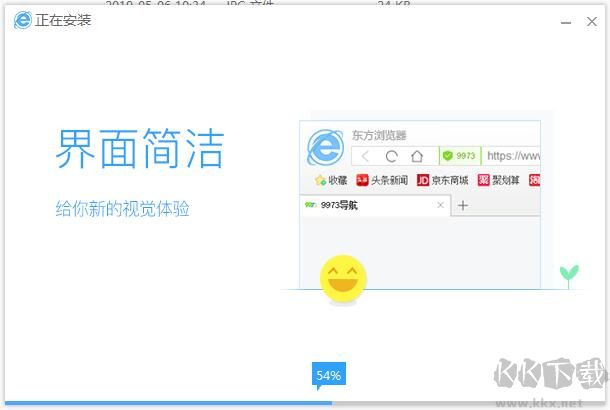Click the 头条新闻 bookmark
610x410 pixels.
(x=382, y=180)
